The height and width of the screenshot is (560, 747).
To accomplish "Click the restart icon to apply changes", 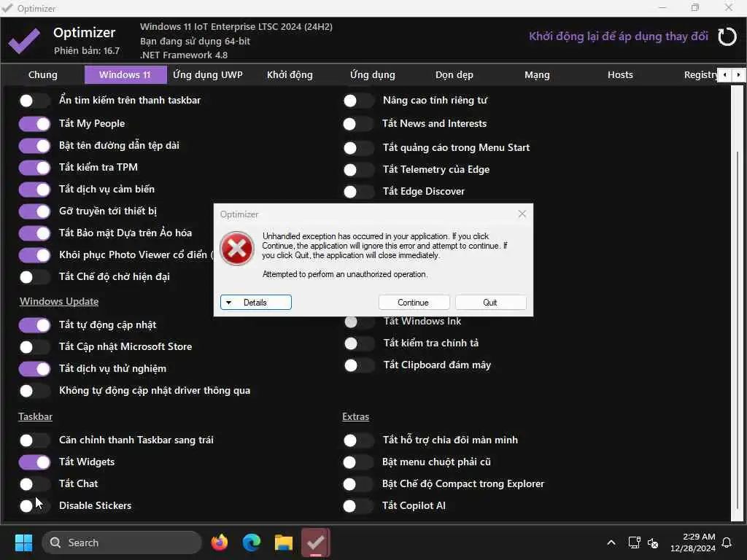I will tap(727, 36).
